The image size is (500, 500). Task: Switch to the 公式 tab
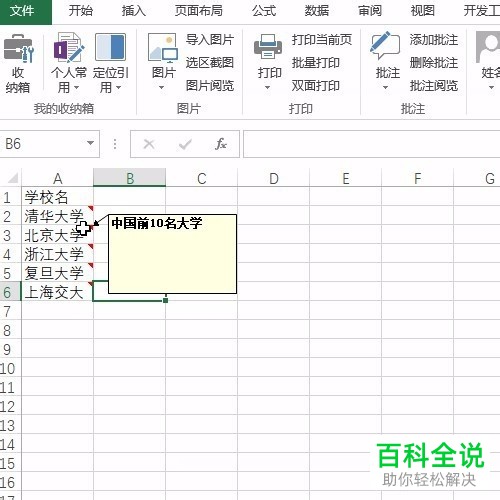[264, 11]
